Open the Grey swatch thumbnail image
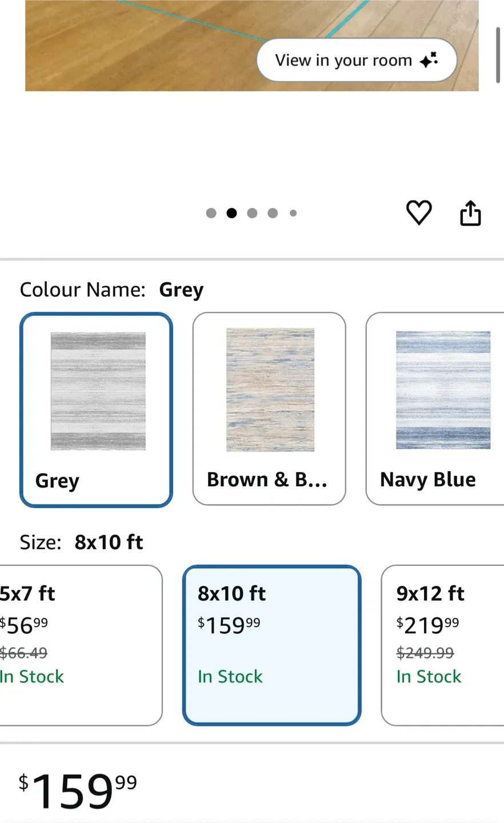The width and height of the screenshot is (504, 823). (97, 390)
